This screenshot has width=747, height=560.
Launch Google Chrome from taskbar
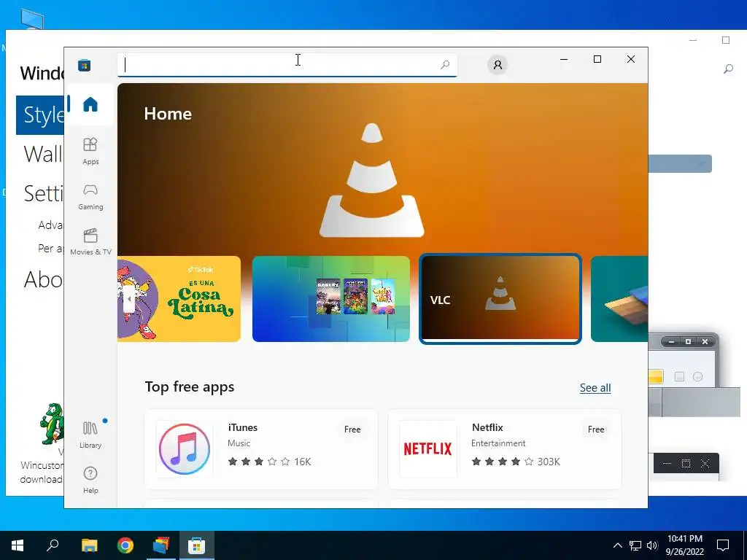click(x=125, y=545)
